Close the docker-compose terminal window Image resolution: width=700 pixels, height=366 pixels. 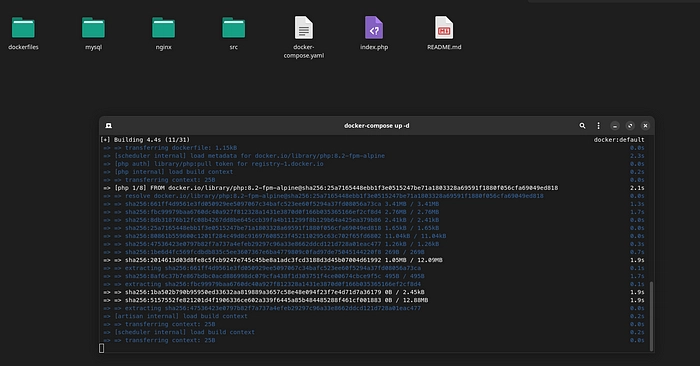coord(645,126)
